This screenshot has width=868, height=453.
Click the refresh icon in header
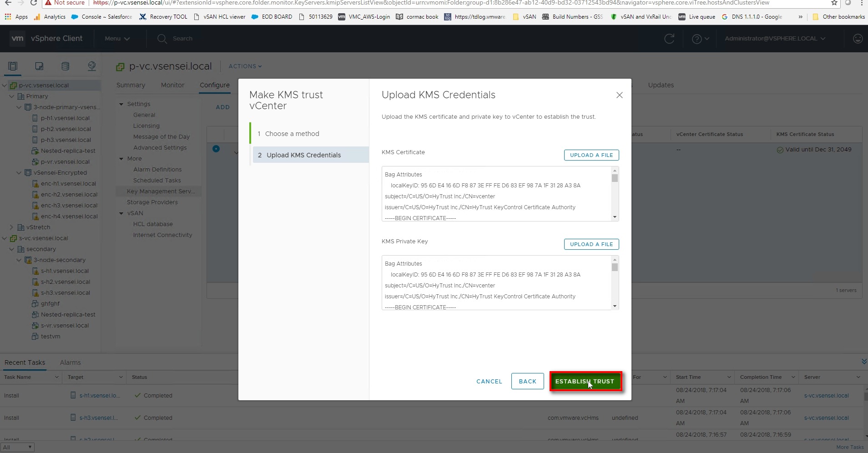669,39
